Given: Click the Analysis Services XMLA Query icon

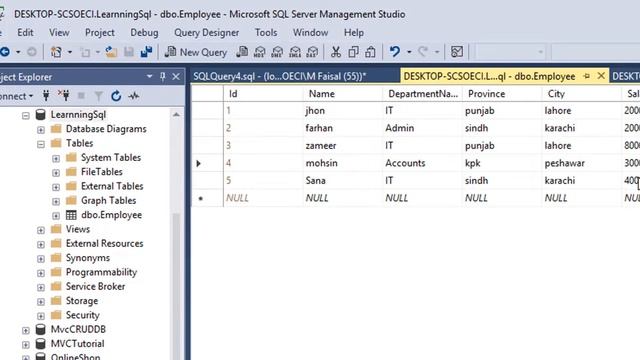Looking at the screenshot, I should coord(295,52).
